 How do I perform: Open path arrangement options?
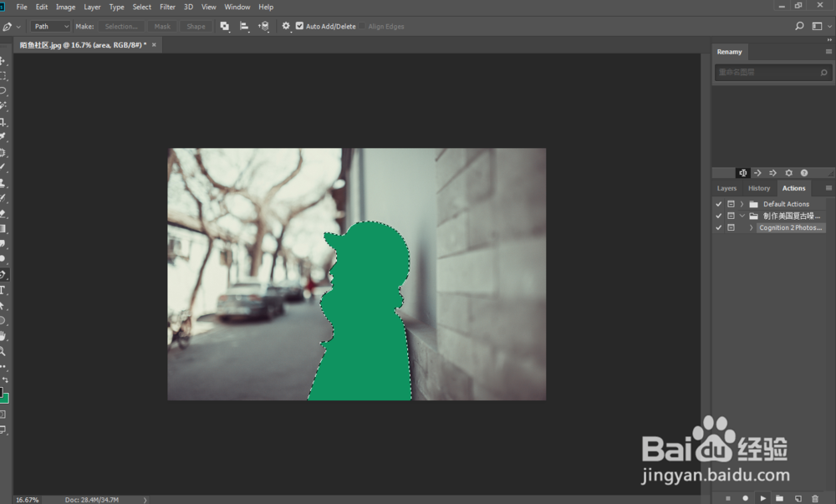click(263, 26)
